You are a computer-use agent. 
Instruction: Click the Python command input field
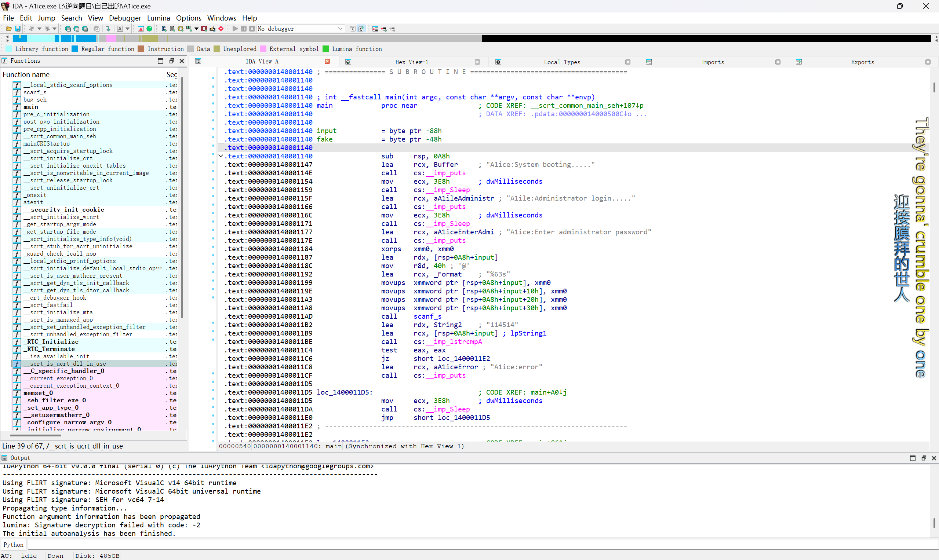pos(453,545)
